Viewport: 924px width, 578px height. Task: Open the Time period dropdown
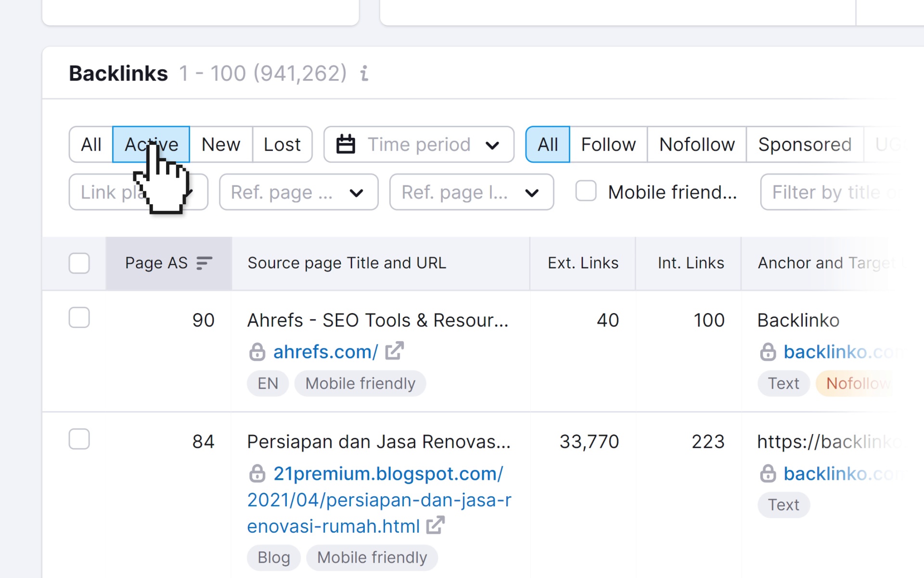pyautogui.click(x=419, y=144)
